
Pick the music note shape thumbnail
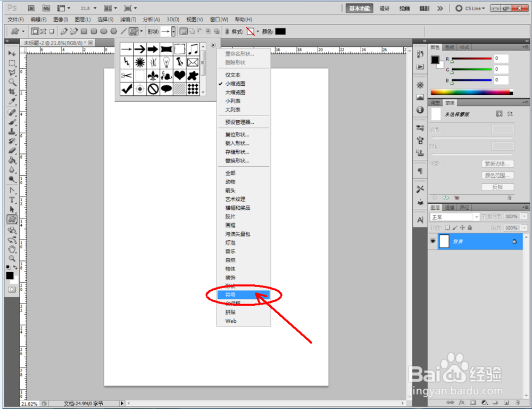(x=193, y=49)
